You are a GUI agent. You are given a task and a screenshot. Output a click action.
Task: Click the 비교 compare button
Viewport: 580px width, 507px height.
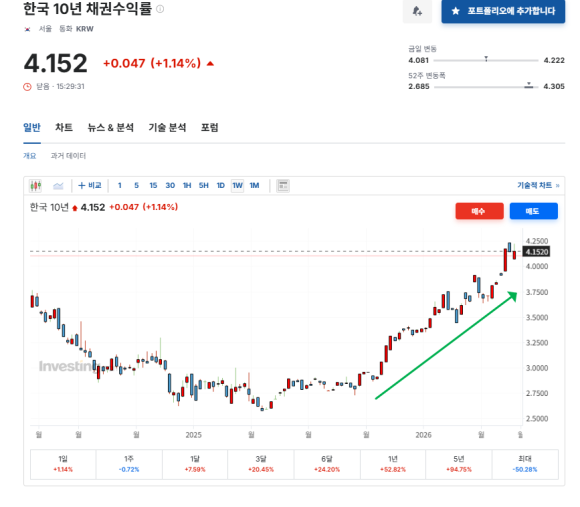90,185
